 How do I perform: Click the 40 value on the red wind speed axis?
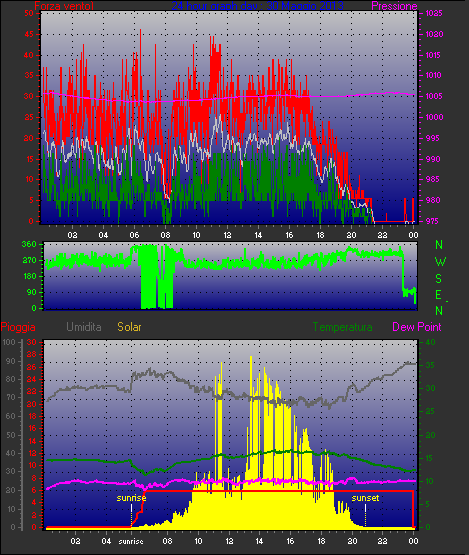point(29,55)
